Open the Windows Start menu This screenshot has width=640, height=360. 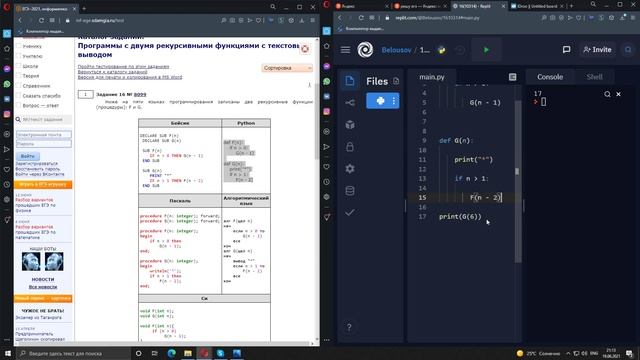8,353
